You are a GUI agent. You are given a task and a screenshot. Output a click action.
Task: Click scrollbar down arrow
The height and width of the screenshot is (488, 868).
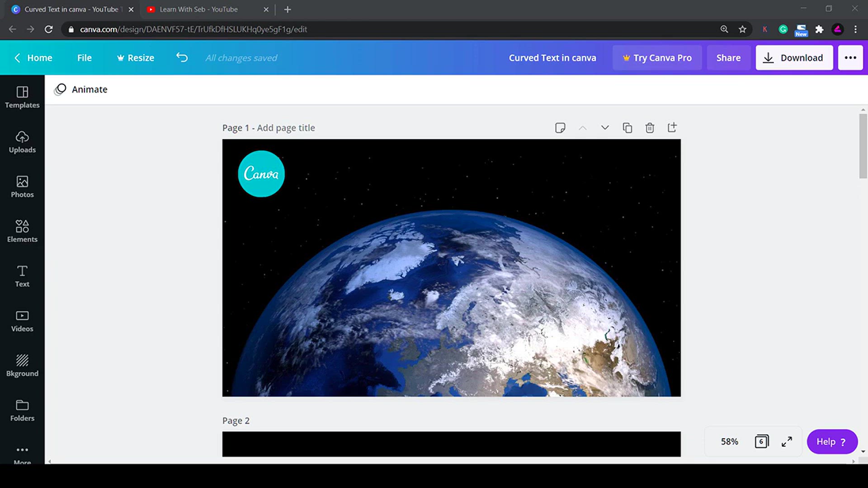[863, 451]
